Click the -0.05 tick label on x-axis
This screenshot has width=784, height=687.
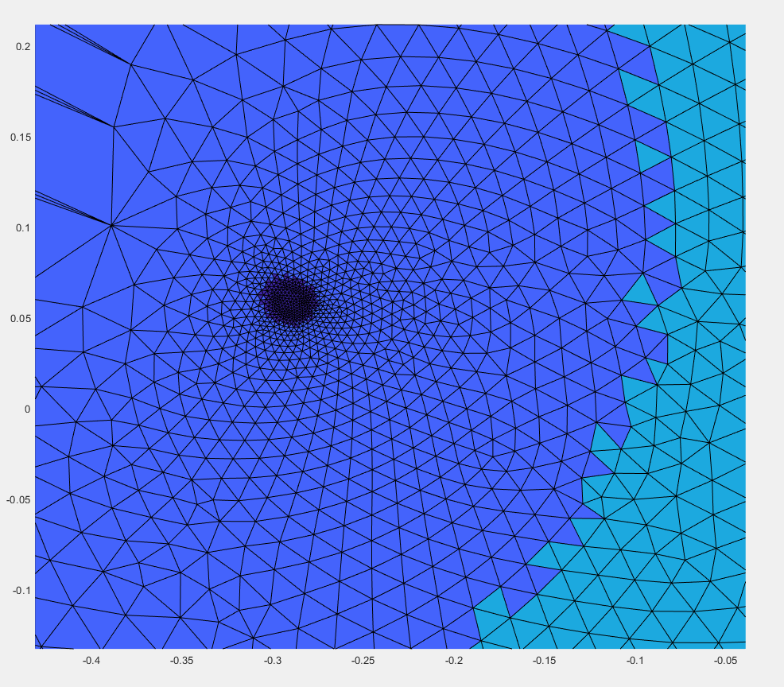coord(725,661)
